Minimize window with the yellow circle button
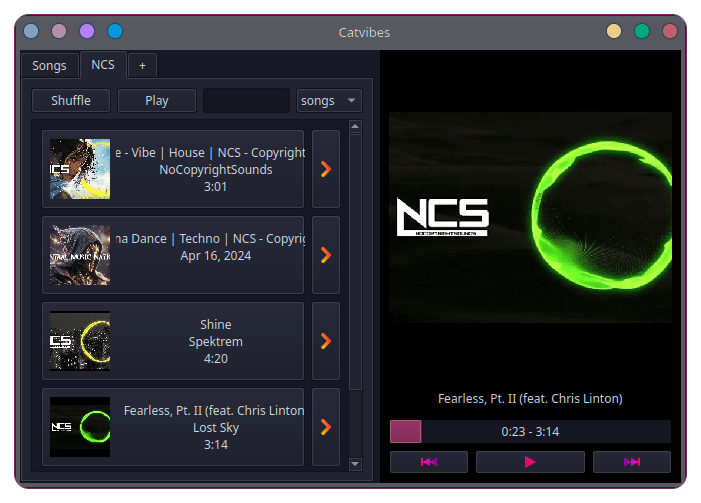Screen dimensions: 701x503 [614, 31]
